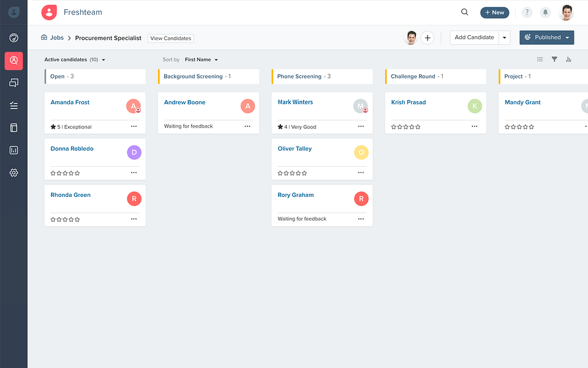This screenshot has width=588, height=368.
Task: Select the Open stage column header
Action: 95,76
